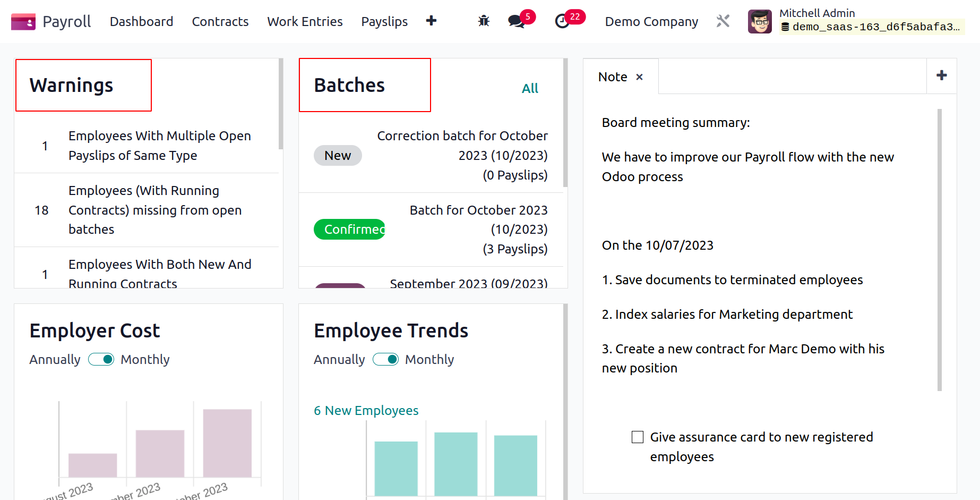Open the debug bug icon menu
Viewport: 980px width, 500px height.
[484, 21]
